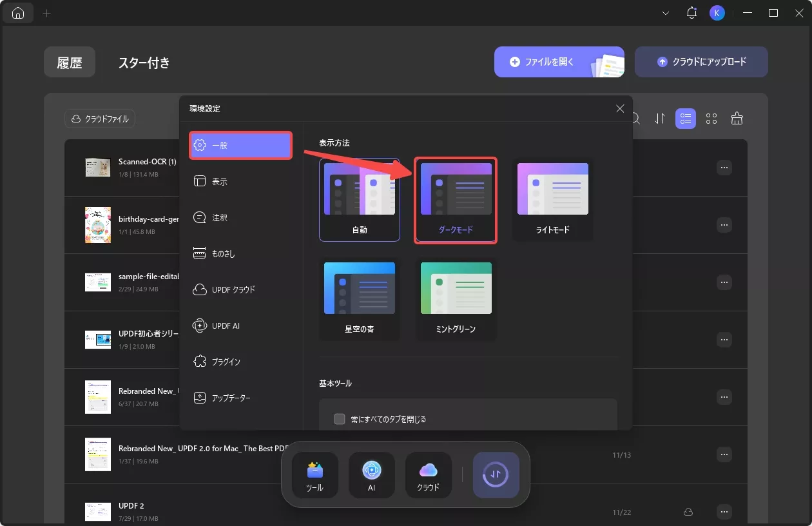Screen dimensions: 812x526
Task: Open Rebranded New_ UPDF 2.0 for Mac file
Action: tap(202, 449)
